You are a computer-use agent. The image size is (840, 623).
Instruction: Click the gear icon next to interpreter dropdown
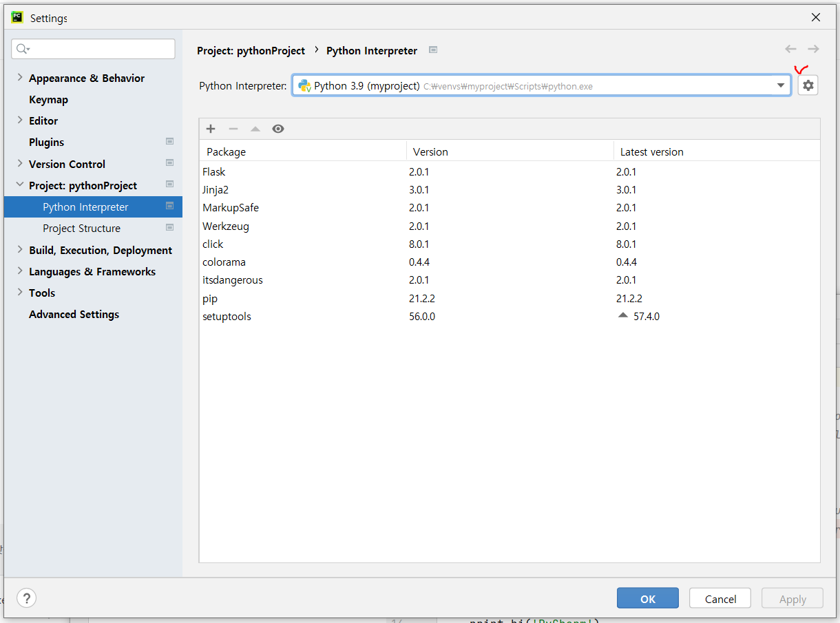(808, 85)
